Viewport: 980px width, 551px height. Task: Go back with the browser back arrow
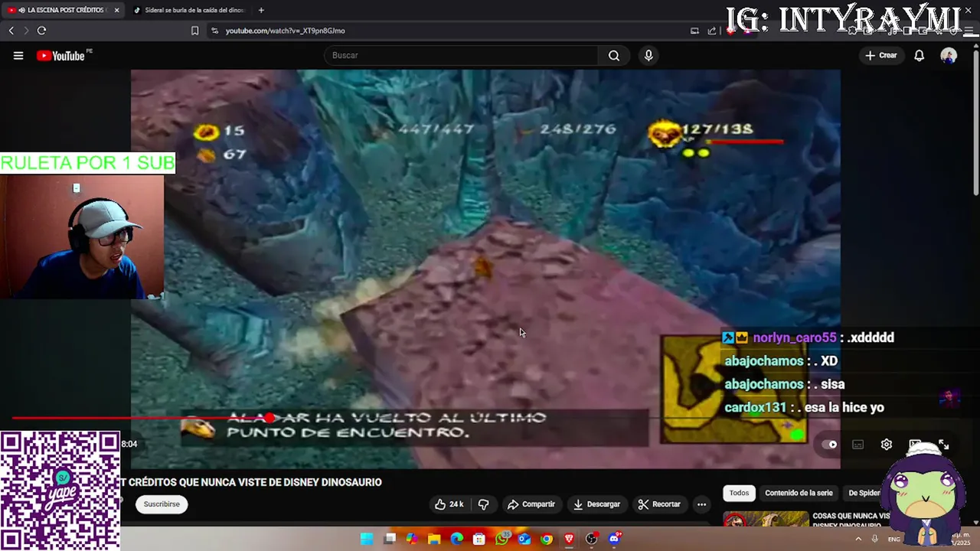pos(11,31)
